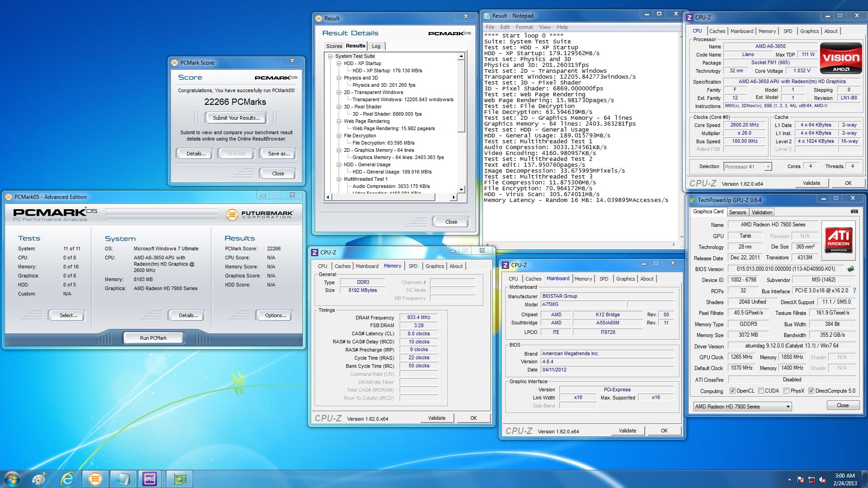Launch Internet Explorer from the taskbar
The width and height of the screenshot is (868, 488).
(67, 479)
